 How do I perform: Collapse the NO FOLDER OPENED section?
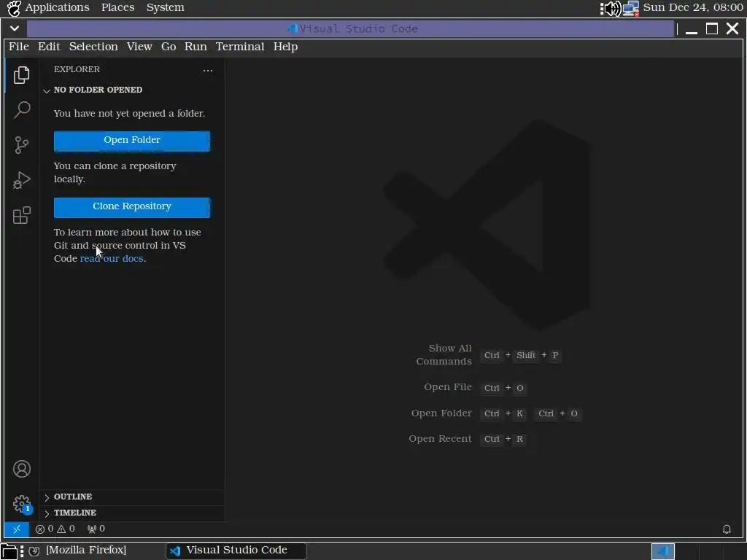[x=131, y=90]
